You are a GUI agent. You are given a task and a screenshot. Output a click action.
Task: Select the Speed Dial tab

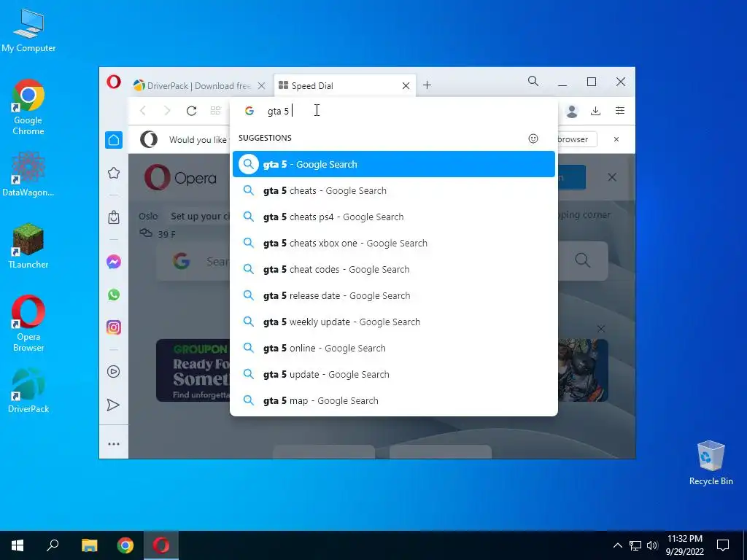pos(338,86)
